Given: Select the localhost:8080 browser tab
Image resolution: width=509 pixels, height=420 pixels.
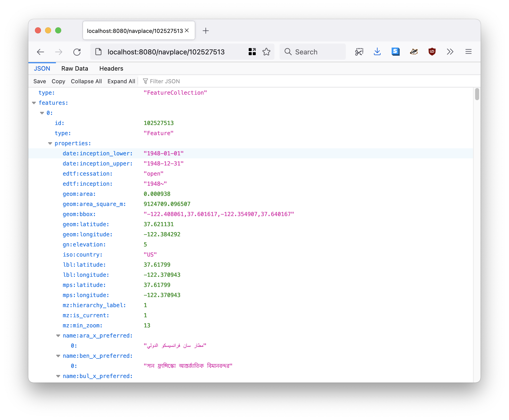Looking at the screenshot, I should tap(139, 31).
